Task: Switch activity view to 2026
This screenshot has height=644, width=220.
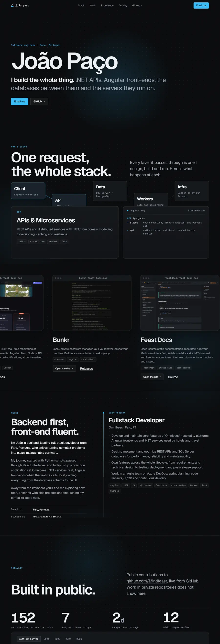Action: [46, 639]
